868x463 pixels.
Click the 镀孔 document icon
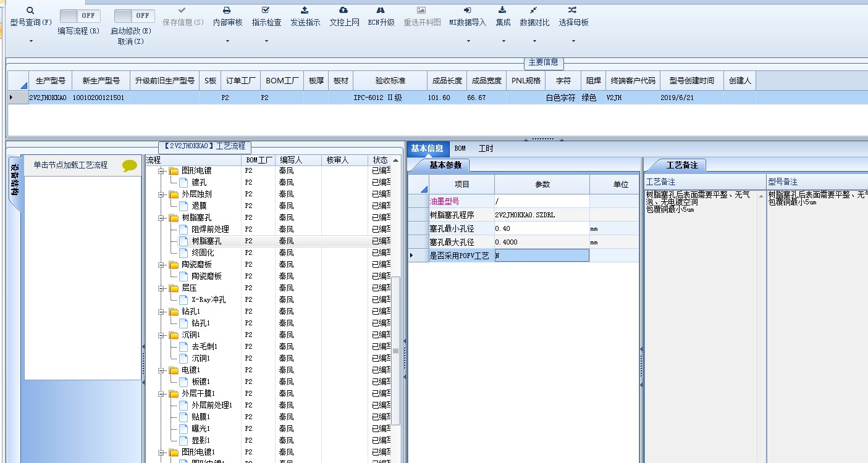[183, 182]
